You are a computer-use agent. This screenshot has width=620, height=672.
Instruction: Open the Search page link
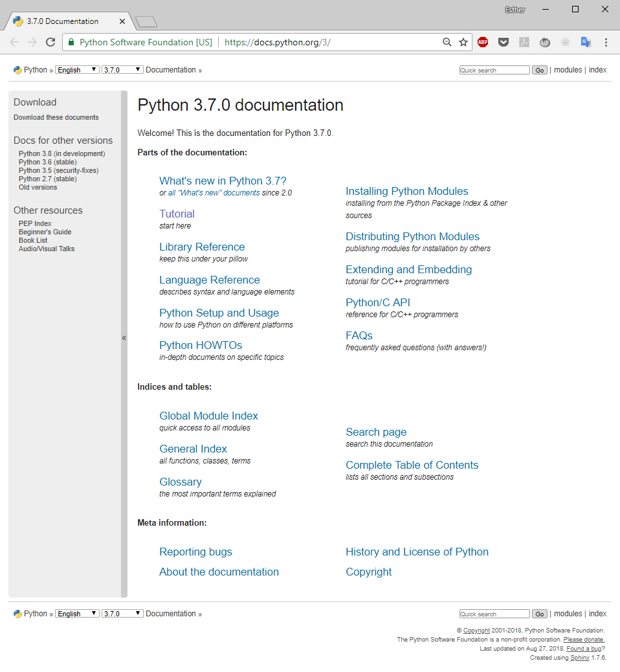coord(376,432)
